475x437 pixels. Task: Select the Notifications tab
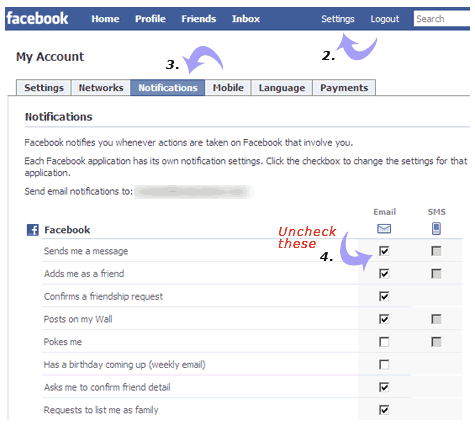[168, 88]
